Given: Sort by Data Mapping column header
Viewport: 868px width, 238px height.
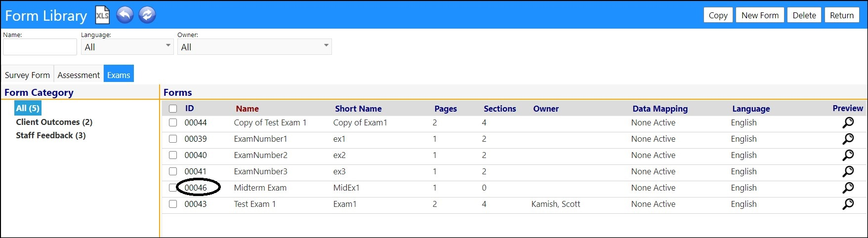Looking at the screenshot, I should (x=660, y=109).
